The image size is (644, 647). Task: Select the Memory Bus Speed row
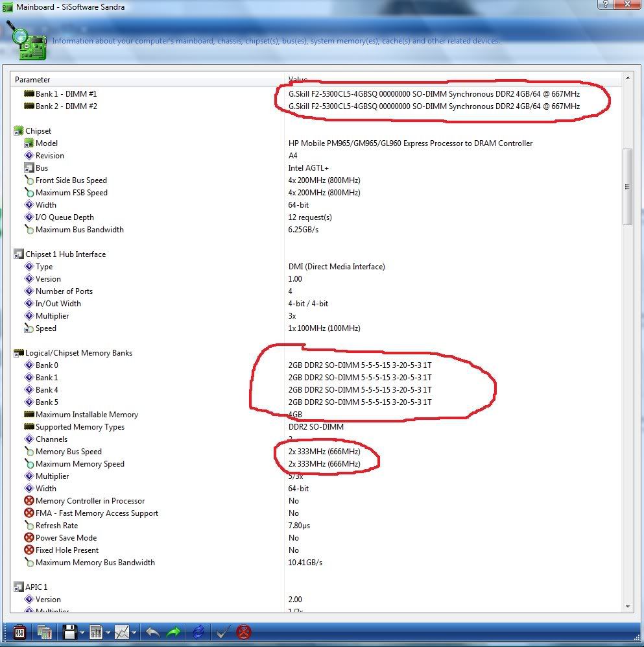(x=315, y=452)
